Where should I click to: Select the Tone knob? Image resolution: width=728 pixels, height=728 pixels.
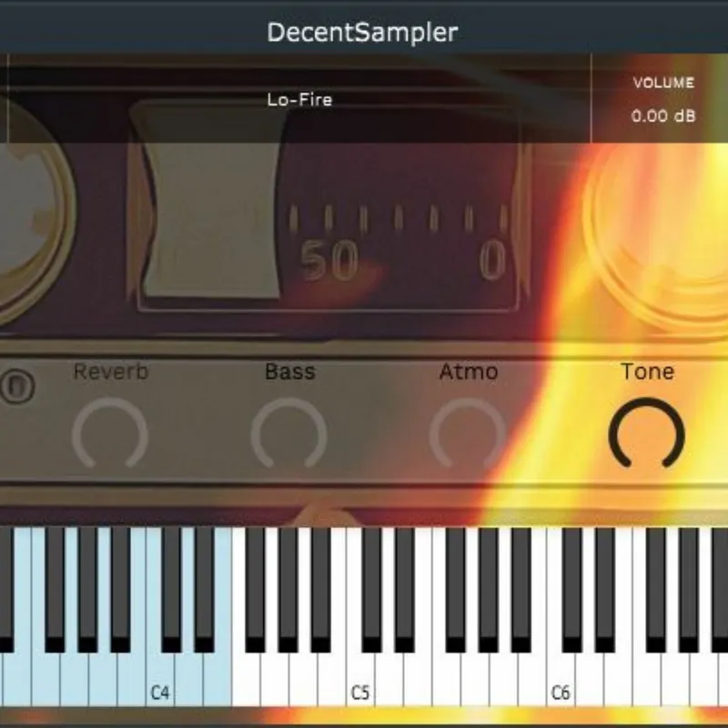pos(648,434)
